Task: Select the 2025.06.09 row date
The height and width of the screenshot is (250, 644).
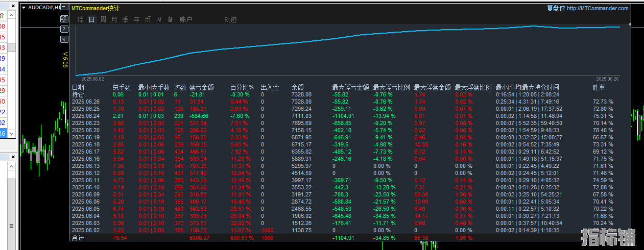Action: (85, 194)
